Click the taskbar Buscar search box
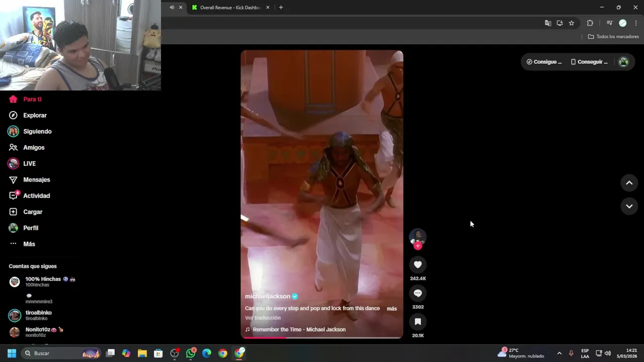Viewport: 644px width, 362px height. click(x=61, y=353)
